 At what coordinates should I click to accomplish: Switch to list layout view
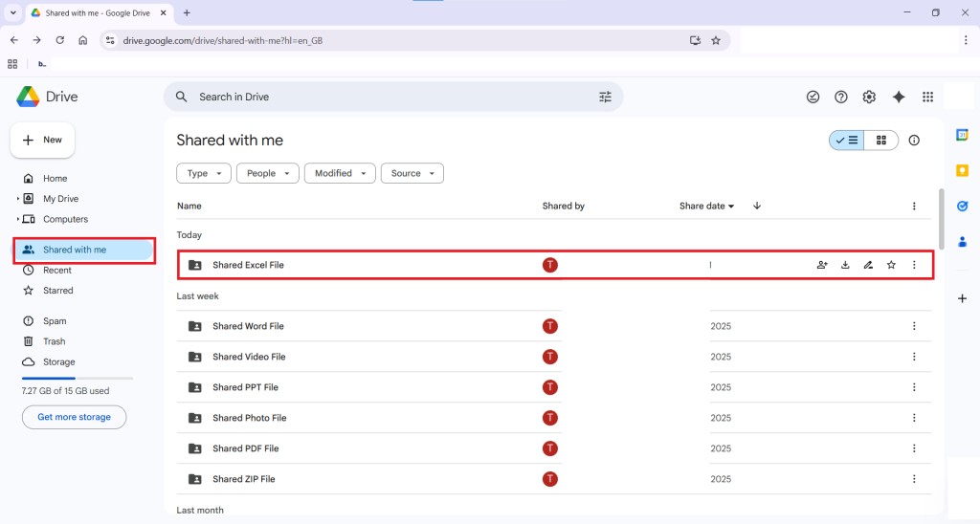point(847,141)
